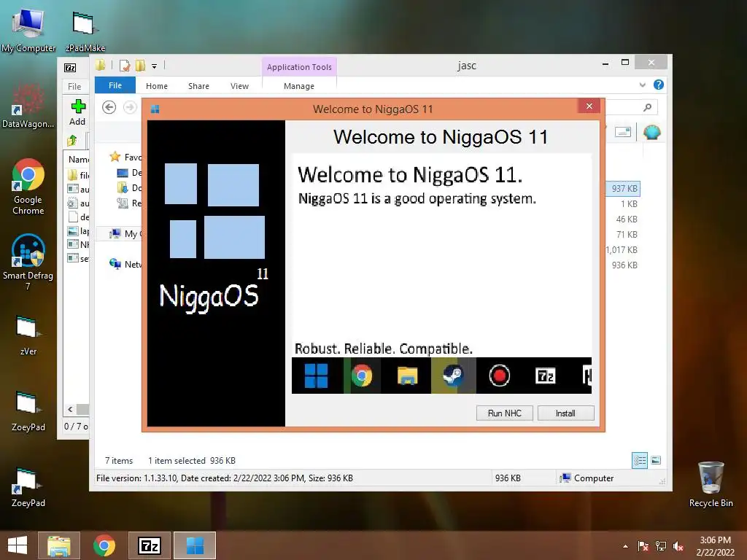Image resolution: width=747 pixels, height=560 pixels.
Task: Expand the Explorer ribbon chevron
Action: click(642, 85)
